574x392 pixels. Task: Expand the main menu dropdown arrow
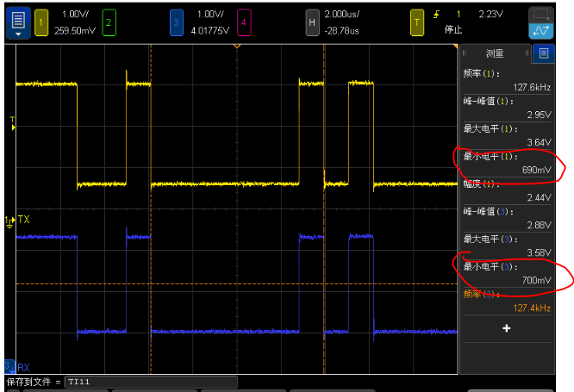click(x=18, y=34)
